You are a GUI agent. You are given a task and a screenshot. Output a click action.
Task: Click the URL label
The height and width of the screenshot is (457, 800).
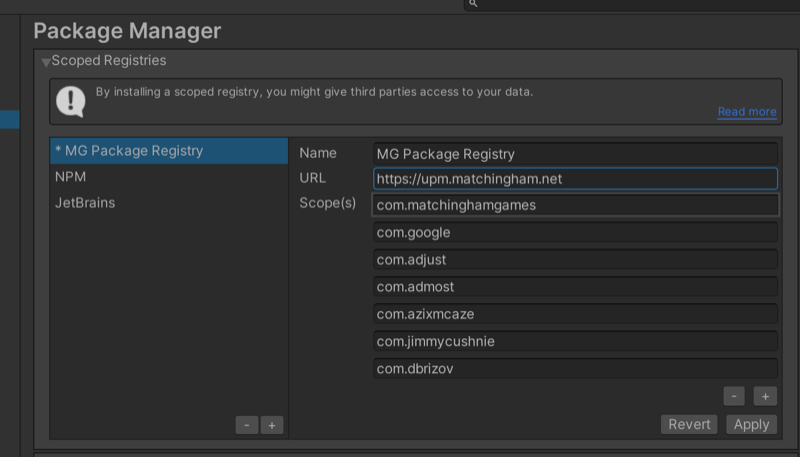pyautogui.click(x=312, y=178)
